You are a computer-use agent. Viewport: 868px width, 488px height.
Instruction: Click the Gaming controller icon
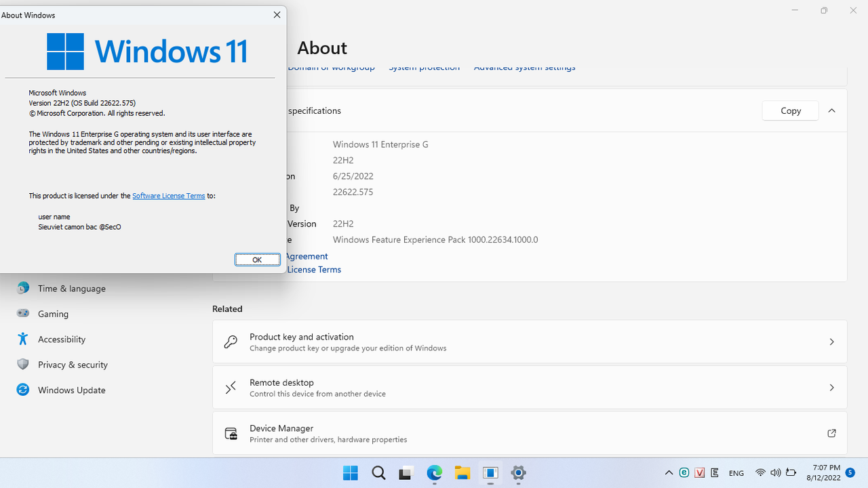23,313
